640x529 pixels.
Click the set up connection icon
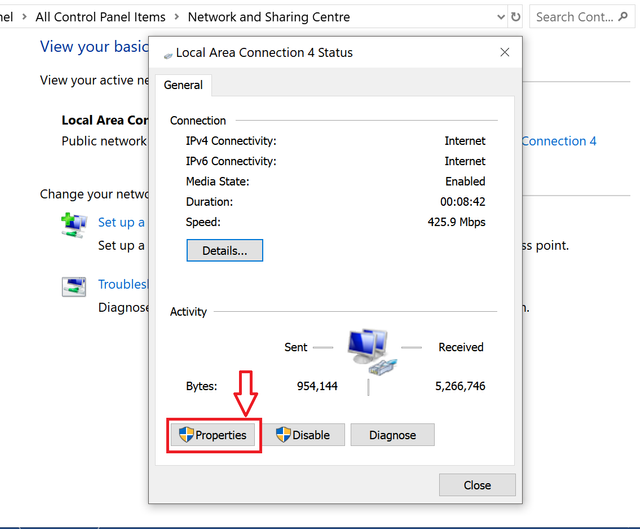(x=74, y=225)
